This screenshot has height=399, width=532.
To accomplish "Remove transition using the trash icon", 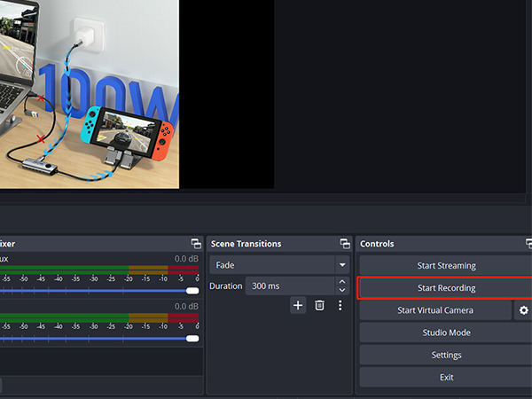I will [x=319, y=305].
